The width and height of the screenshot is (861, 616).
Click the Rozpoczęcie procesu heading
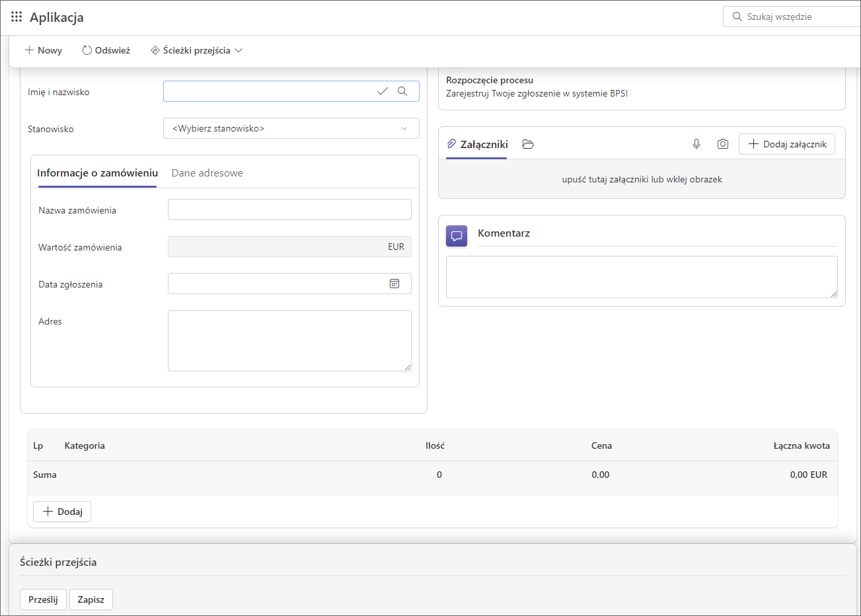[x=490, y=80]
